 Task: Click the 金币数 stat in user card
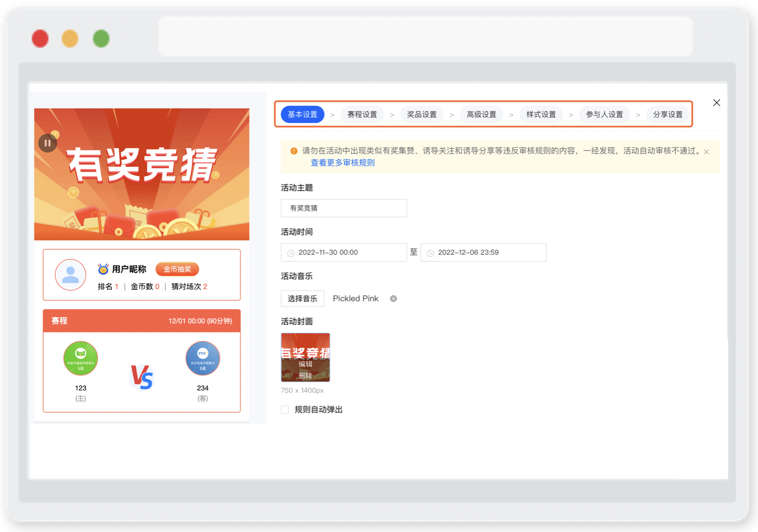point(145,287)
